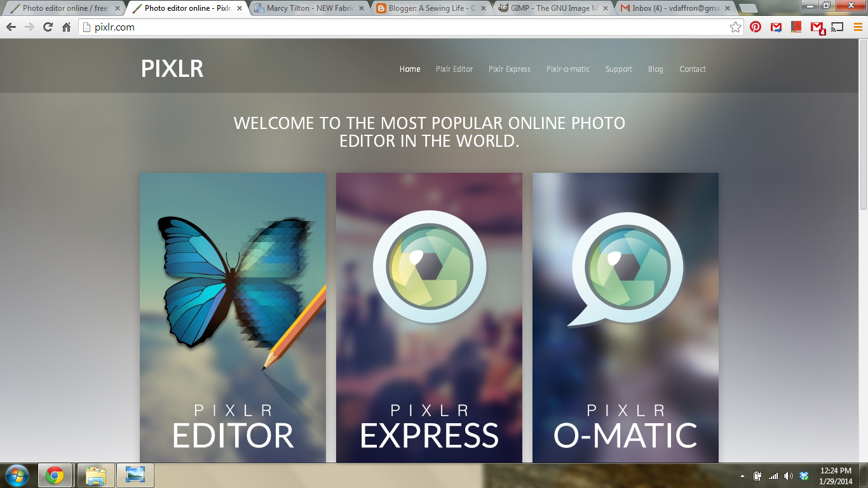This screenshot has width=868, height=488.
Task: Click the Pixlr-o-matic speech bubble lens icon
Action: [x=625, y=269]
